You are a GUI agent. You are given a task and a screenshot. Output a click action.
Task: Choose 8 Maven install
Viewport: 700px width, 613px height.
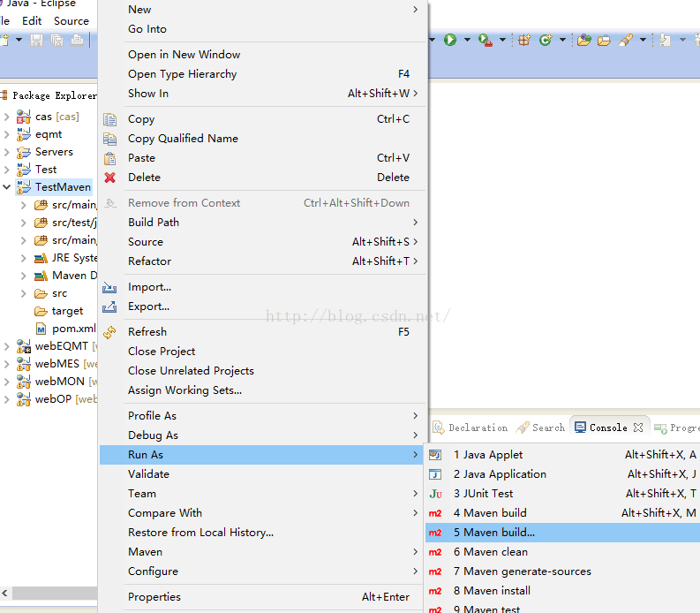(x=562, y=591)
